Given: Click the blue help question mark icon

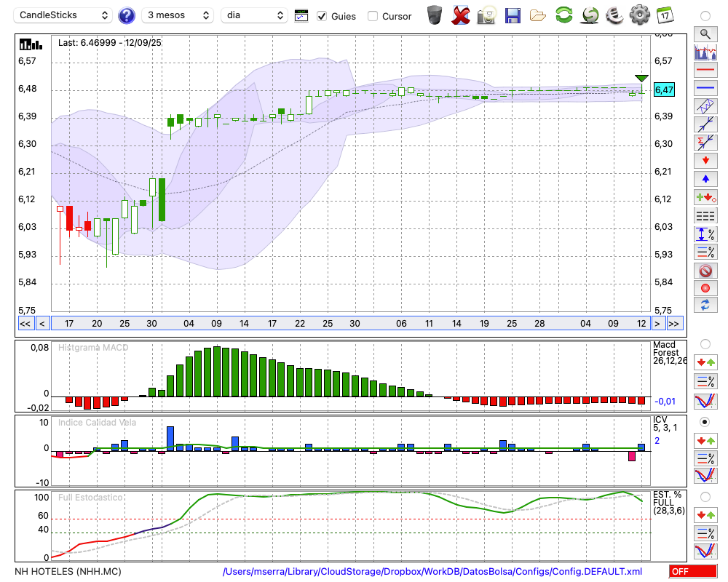Looking at the screenshot, I should coord(127,16).
